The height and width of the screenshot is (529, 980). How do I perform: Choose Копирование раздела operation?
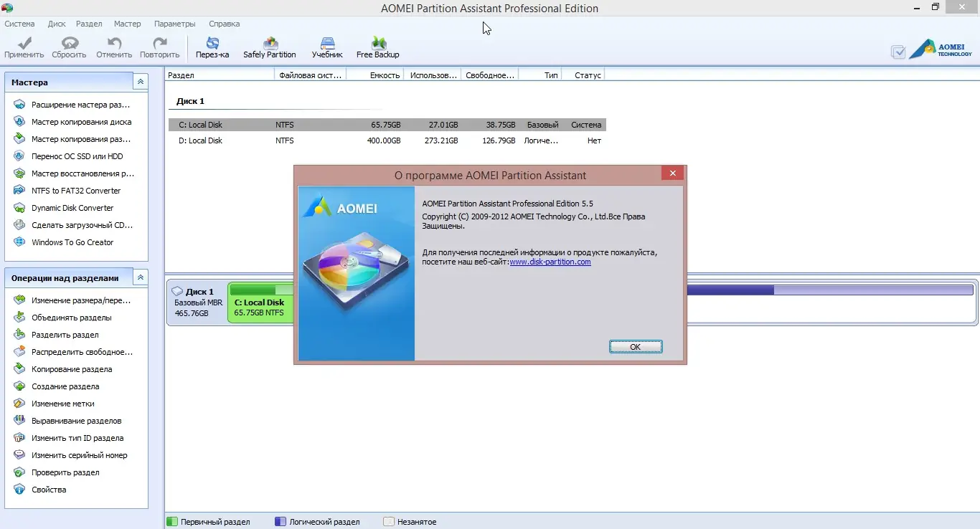(62, 369)
